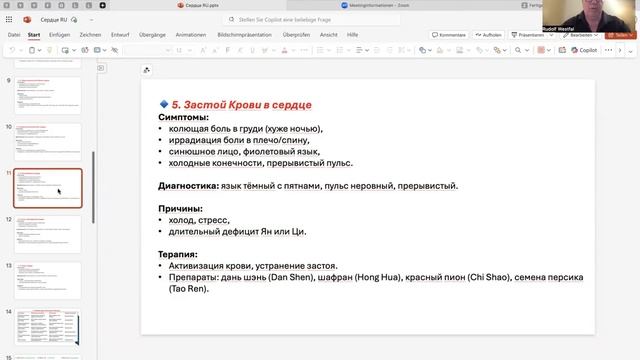The image size is (640, 360).
Task: Click the collapse thumbnail pane icon
Action: 101,68
